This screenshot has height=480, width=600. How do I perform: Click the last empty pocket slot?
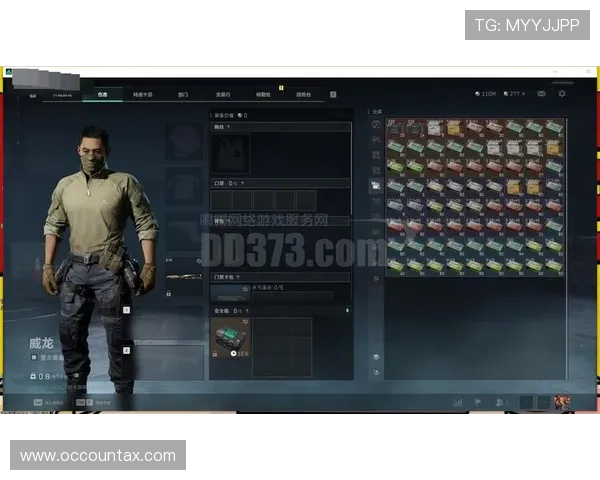(x=306, y=200)
